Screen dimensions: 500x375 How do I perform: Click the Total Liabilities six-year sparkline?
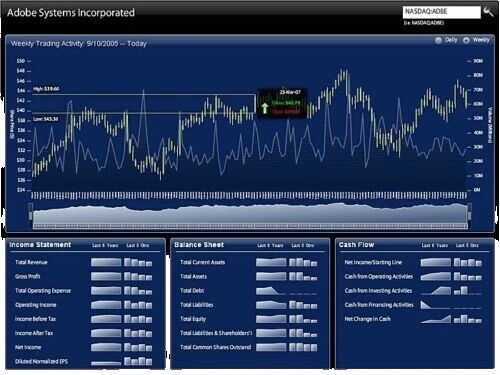271,305
